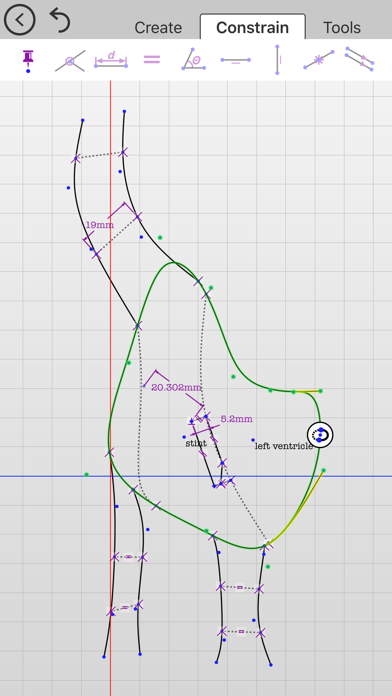
Task: Apply the horizontal line constraint
Action: [235, 60]
